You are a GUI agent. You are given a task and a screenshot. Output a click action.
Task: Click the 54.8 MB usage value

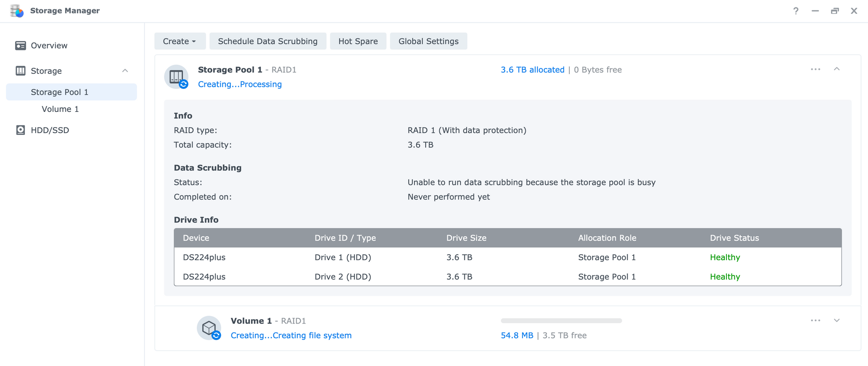517,335
